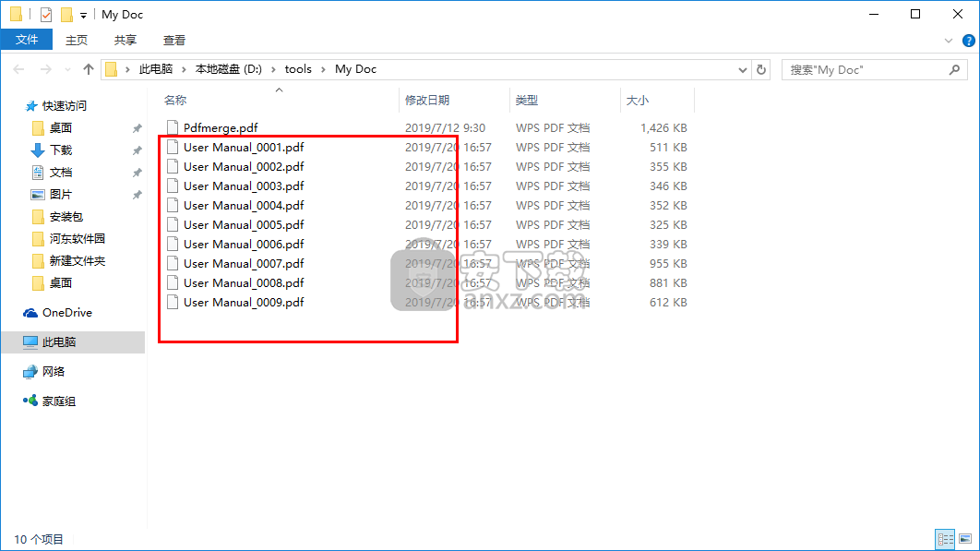The height and width of the screenshot is (551, 980).
Task: Click the 1,426 KB size cell
Action: 663,128
